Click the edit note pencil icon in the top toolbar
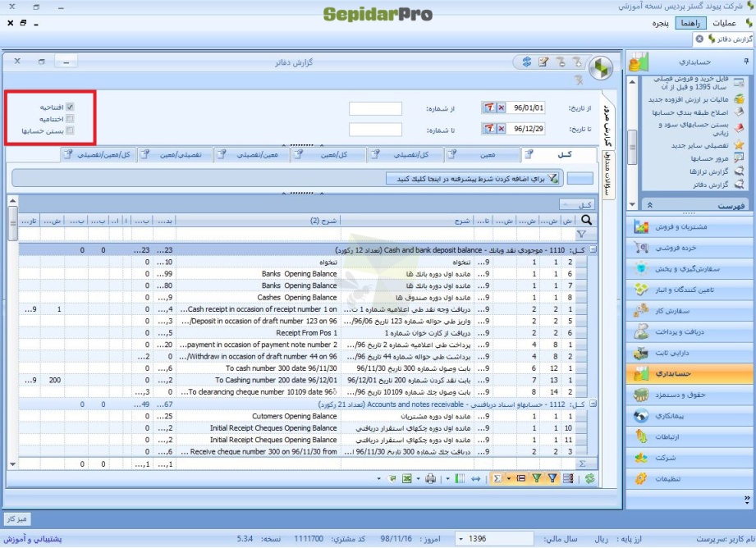Screen dimensions: 756x548 [543, 62]
